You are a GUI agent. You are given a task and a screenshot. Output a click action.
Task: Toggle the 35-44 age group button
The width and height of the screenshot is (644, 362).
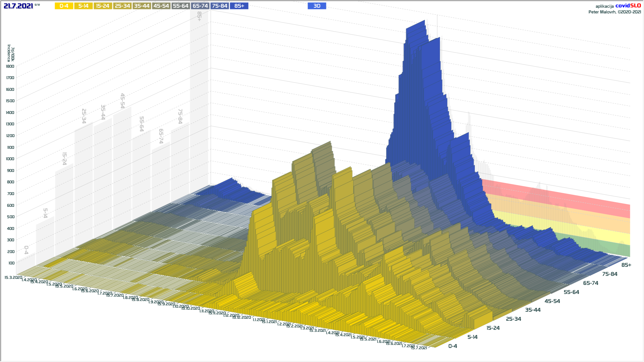142,6
